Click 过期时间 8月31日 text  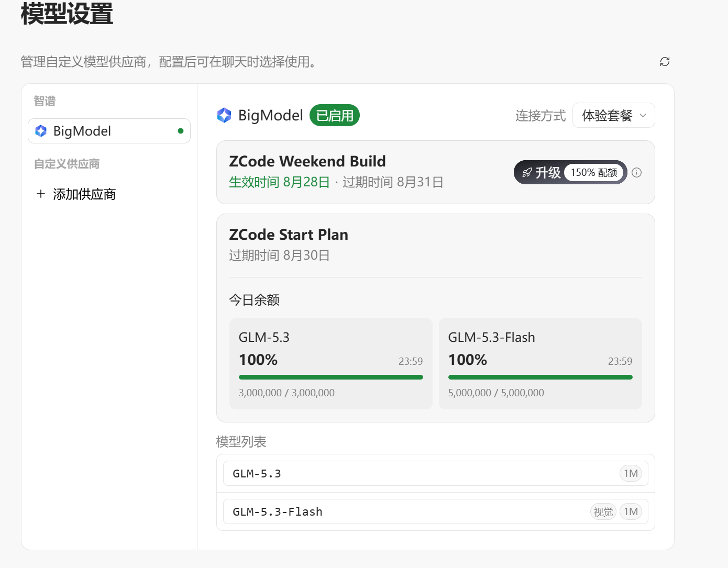393,182
